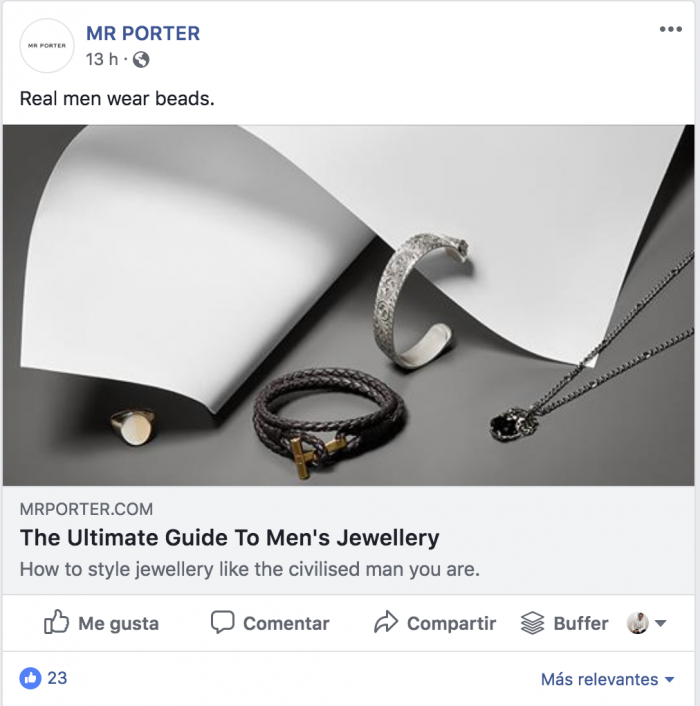Open the Más relevantes sorting dropdown
The width and height of the screenshot is (700, 706).
[x=607, y=679]
